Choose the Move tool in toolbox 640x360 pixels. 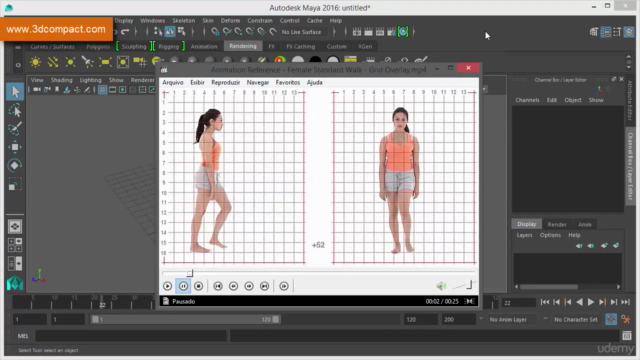[15, 147]
